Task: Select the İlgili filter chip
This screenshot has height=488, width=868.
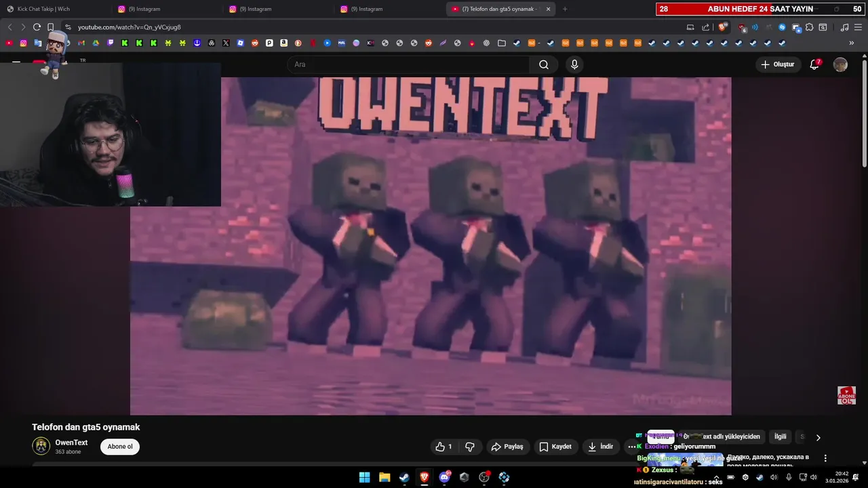Action: click(781, 436)
